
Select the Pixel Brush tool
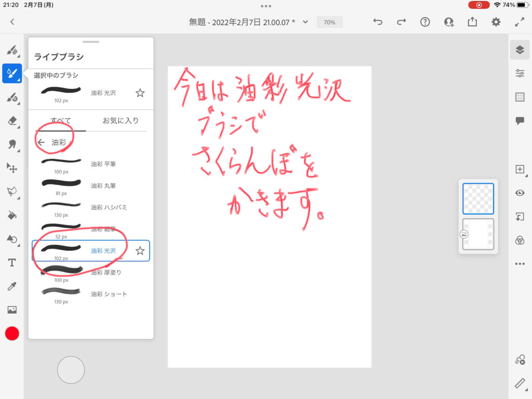(11, 50)
